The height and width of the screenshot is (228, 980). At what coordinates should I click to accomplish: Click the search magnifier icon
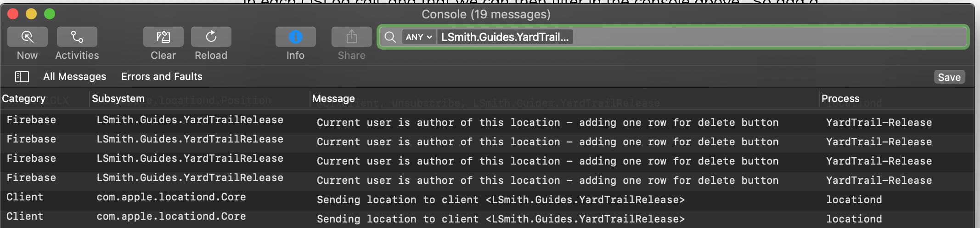[390, 37]
